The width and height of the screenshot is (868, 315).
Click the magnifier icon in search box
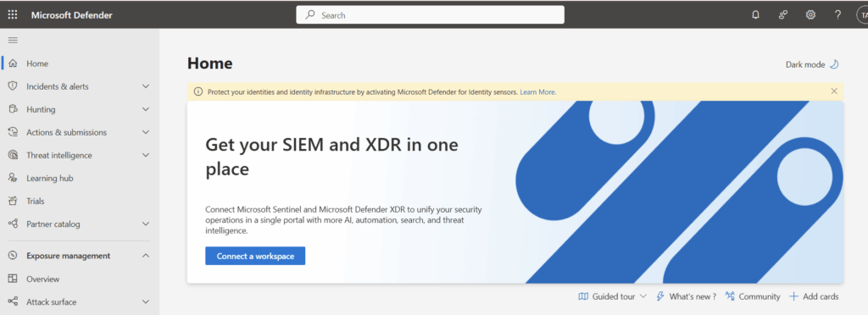310,15
